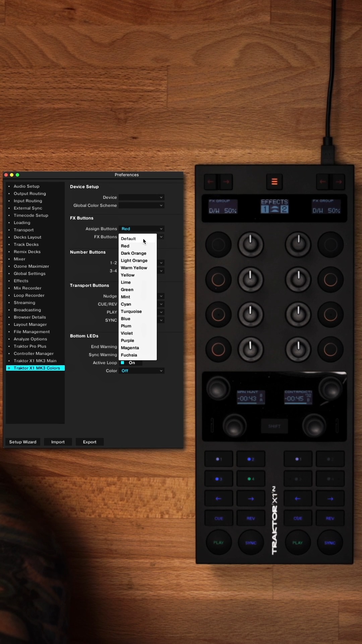The image size is (362, 644).
Task: Choose Red from the color list
Action: [138, 246]
